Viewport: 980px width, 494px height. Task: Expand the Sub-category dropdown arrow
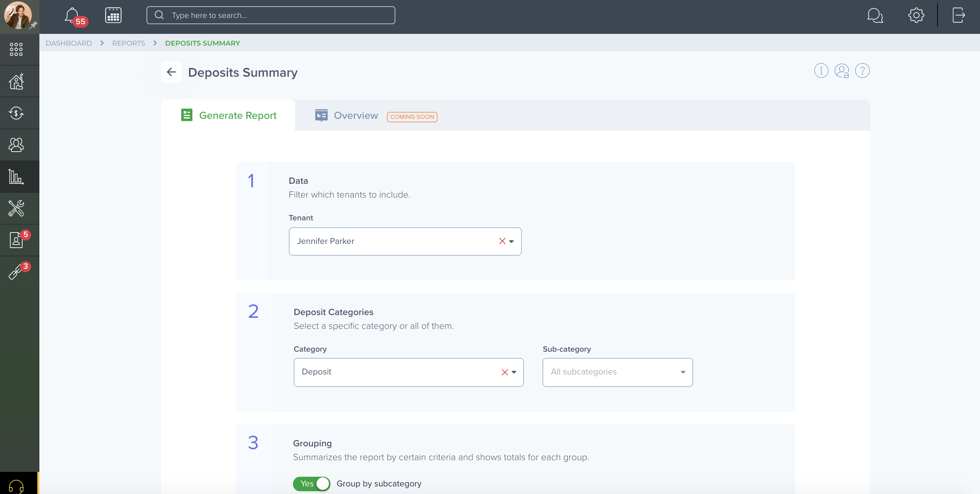tap(683, 372)
